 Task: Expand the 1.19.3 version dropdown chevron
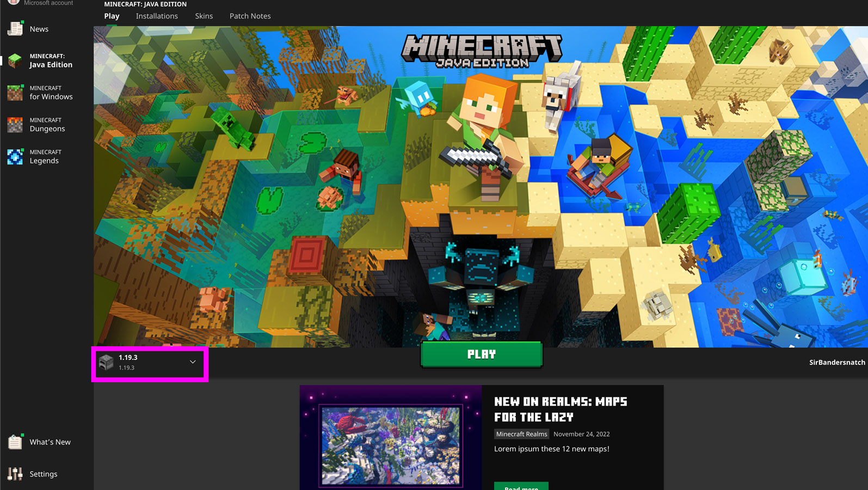(193, 362)
